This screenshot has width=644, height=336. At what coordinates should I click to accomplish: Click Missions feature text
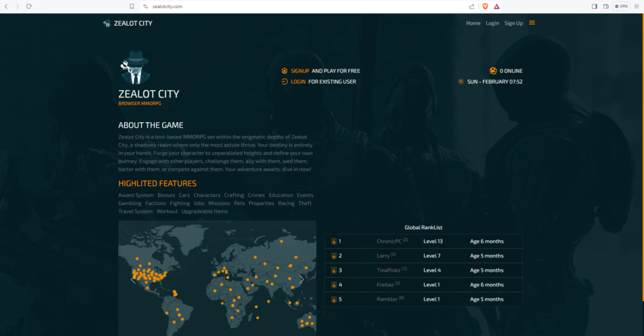219,203
